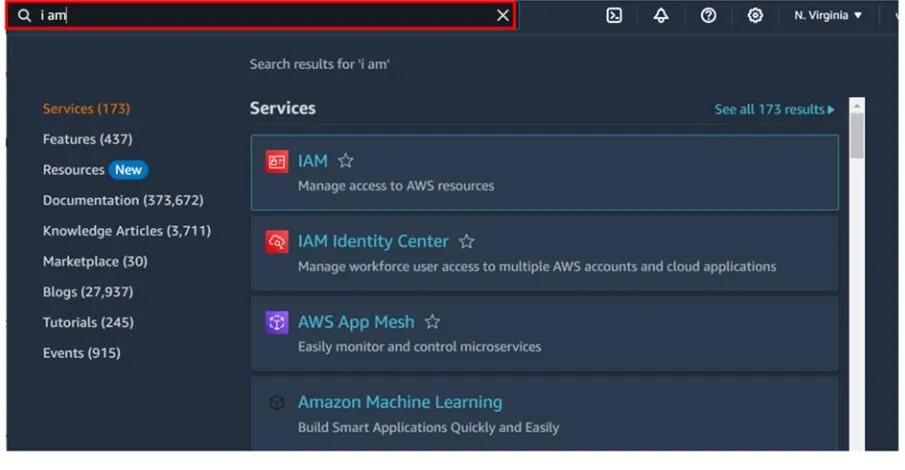Click 'Build Smart Applications Quickly and Easily'
The width and height of the screenshot is (905, 470).
point(428,428)
